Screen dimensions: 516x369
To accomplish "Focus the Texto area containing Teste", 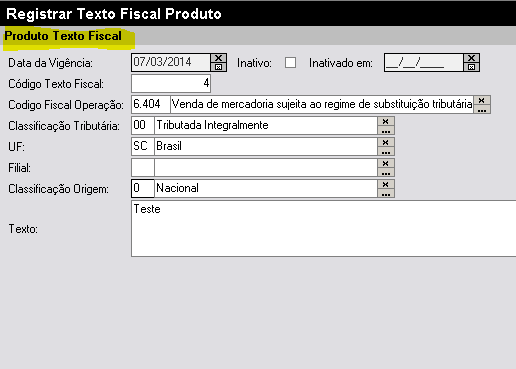I will coord(324,229).
